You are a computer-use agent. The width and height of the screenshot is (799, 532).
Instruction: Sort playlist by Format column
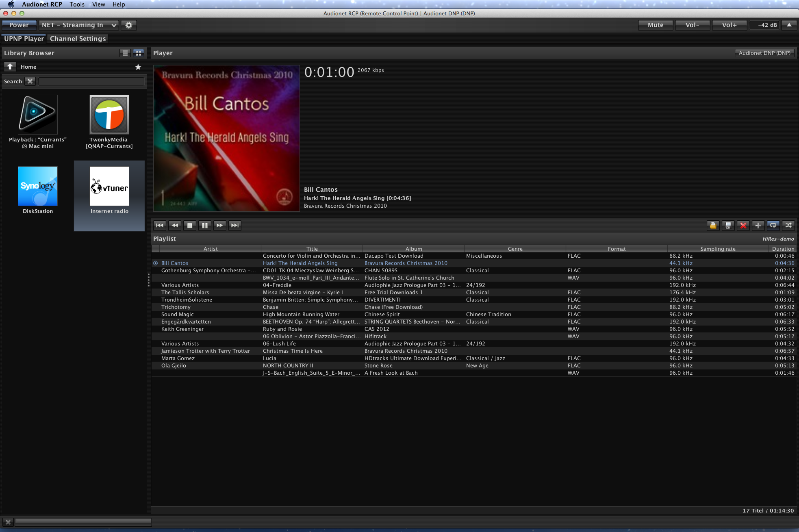point(617,249)
